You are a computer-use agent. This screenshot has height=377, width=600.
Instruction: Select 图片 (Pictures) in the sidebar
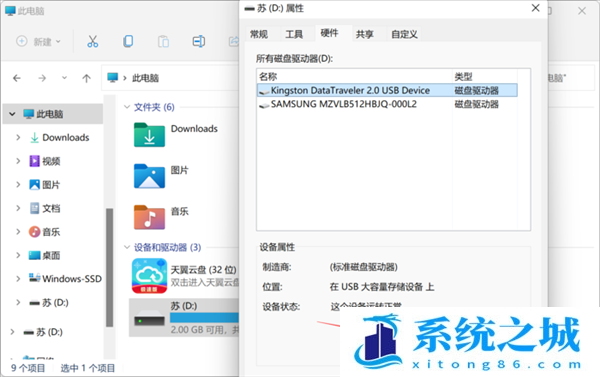tap(45, 185)
